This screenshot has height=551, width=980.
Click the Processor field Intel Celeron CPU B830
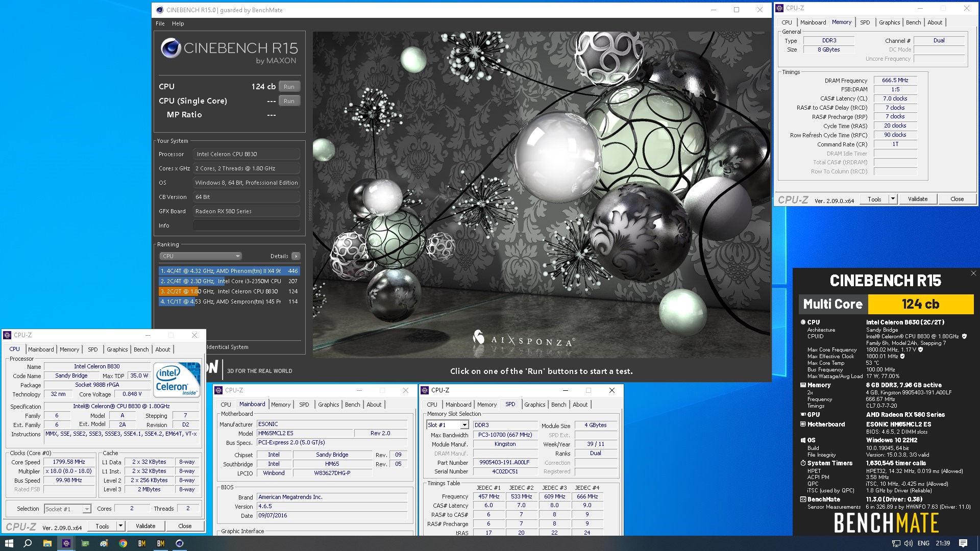[x=247, y=154]
